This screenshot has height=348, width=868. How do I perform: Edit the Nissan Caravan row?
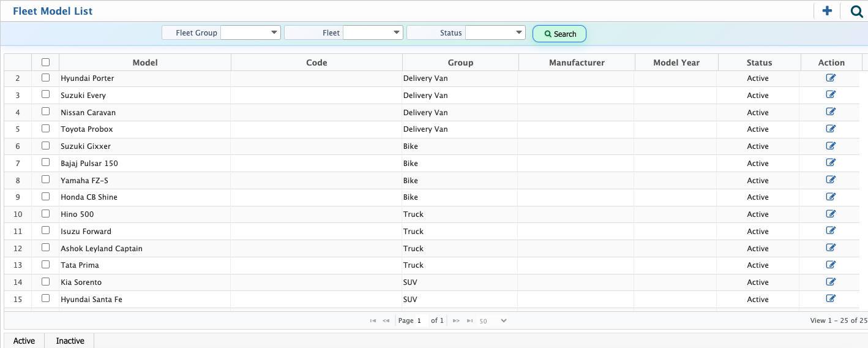[x=831, y=112]
